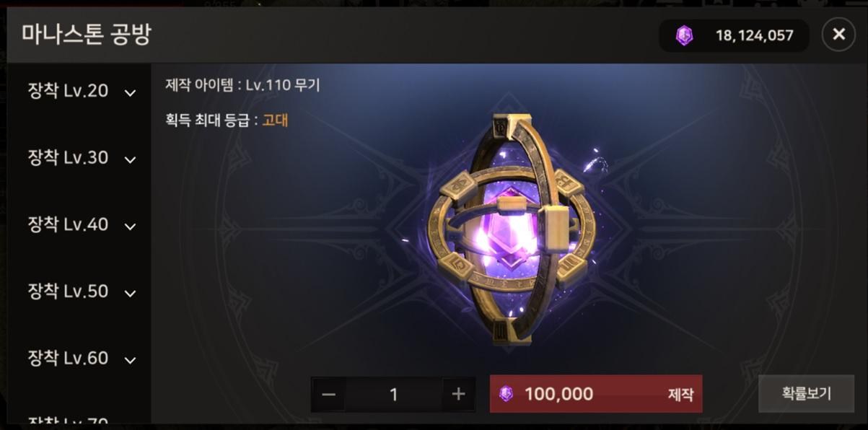The height and width of the screenshot is (430, 868).
Task: Click the minus quantity icon
Action: pyautogui.click(x=329, y=395)
